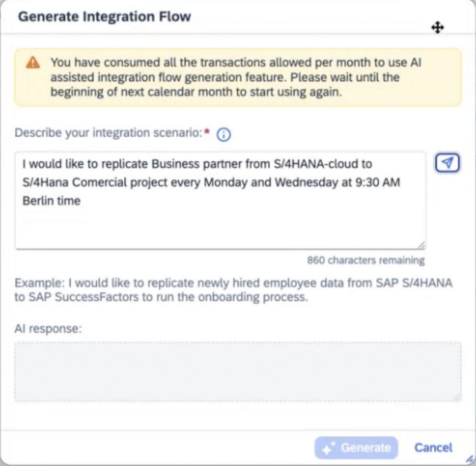Screen dimensions: 476x466
Task: Click the transactions consumed warning message
Action: (236, 77)
